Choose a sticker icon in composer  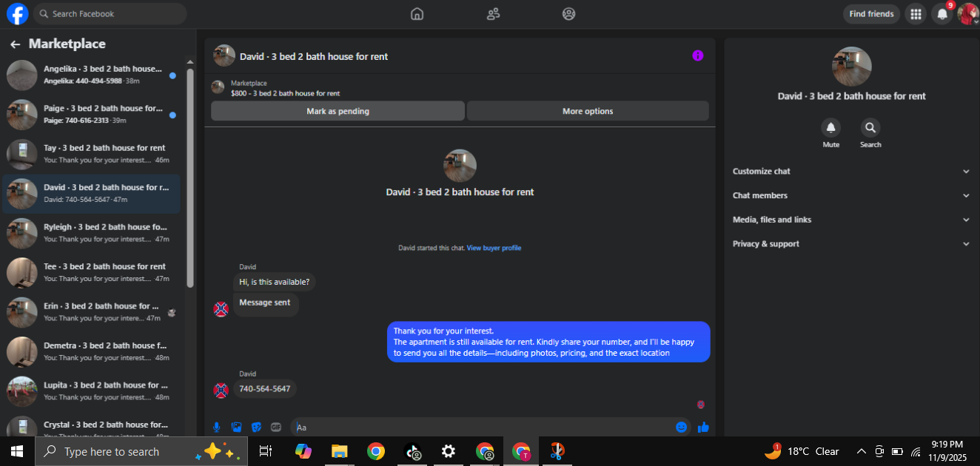tap(257, 427)
